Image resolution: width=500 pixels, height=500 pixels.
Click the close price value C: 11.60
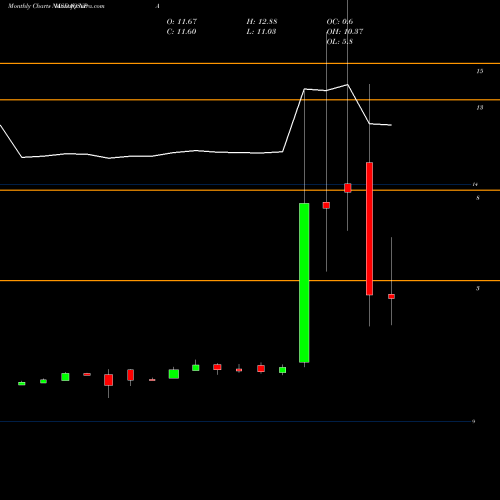(x=181, y=32)
